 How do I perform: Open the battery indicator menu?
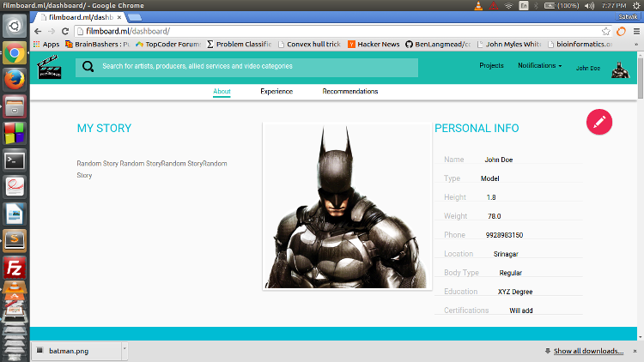tap(562, 5)
